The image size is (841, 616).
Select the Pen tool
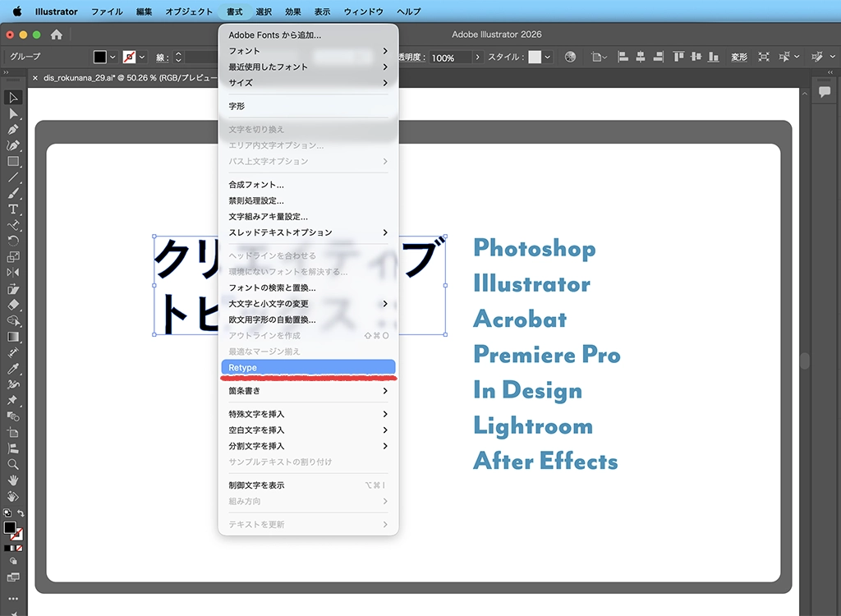point(13,130)
